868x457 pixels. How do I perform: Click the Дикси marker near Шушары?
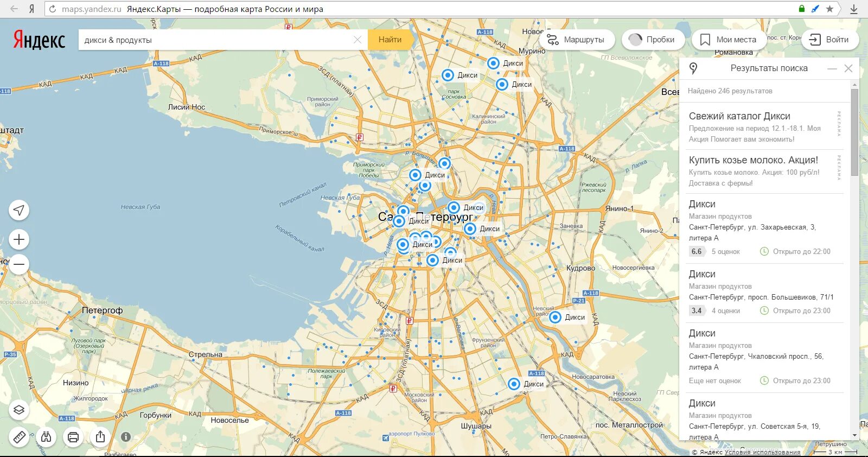[x=514, y=384]
